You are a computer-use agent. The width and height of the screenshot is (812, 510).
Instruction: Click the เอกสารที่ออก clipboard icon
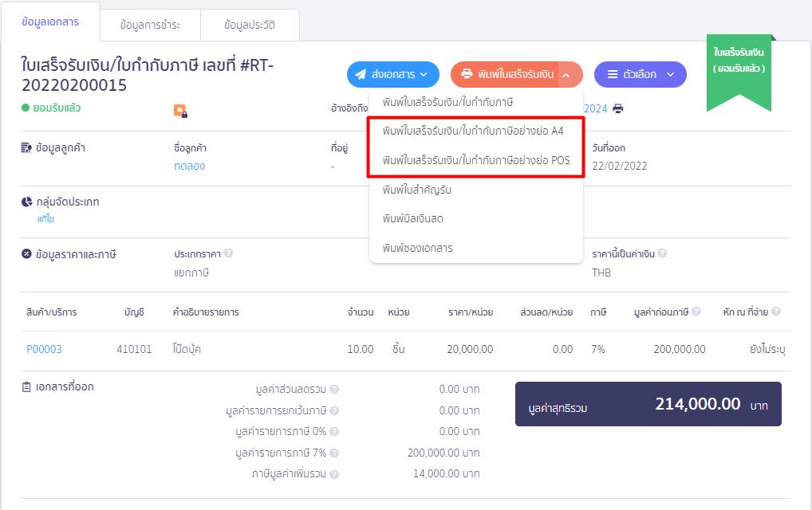(26, 387)
